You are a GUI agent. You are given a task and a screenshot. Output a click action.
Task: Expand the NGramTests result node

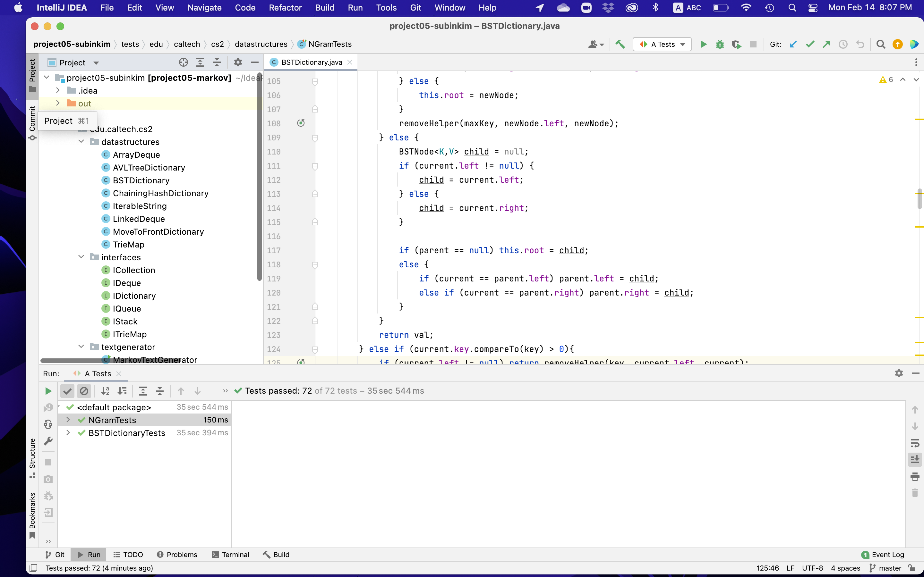point(68,420)
